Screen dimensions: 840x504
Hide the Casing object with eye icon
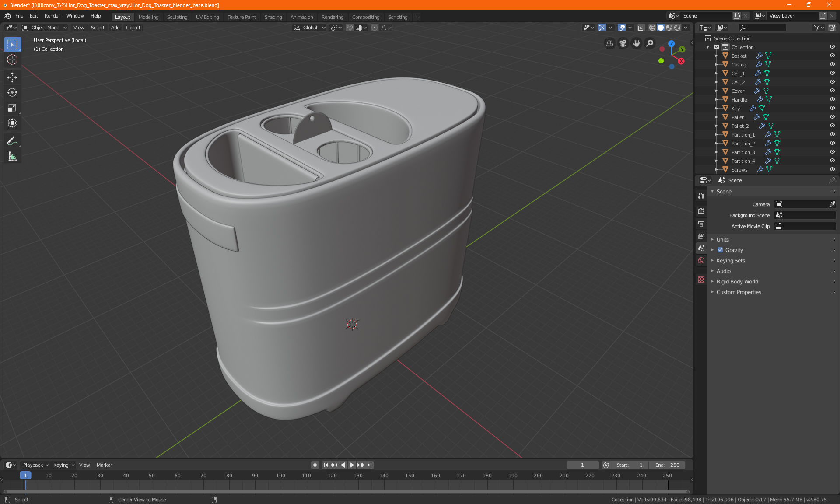tap(832, 64)
